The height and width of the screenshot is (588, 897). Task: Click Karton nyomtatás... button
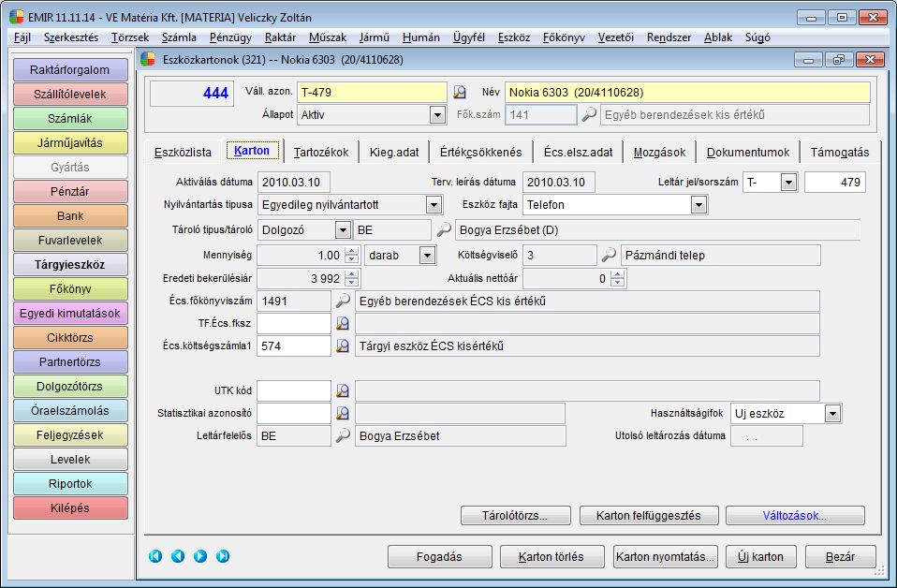click(x=666, y=556)
